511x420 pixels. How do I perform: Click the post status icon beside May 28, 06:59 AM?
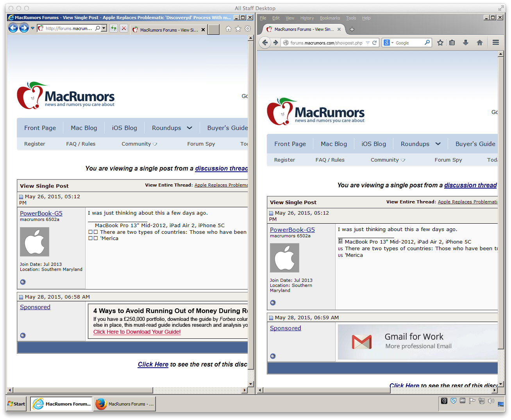coord(271,318)
